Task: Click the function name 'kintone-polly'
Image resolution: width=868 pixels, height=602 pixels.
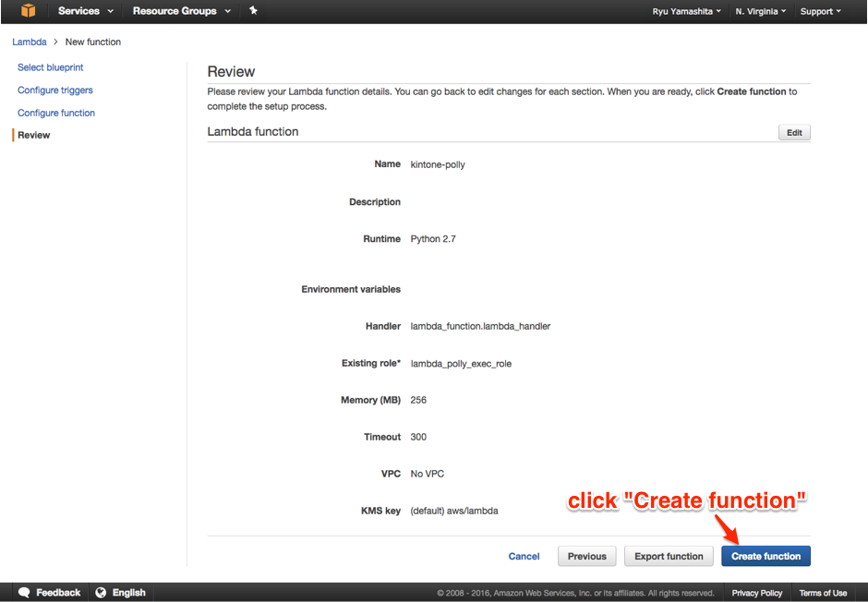Action: (x=438, y=165)
